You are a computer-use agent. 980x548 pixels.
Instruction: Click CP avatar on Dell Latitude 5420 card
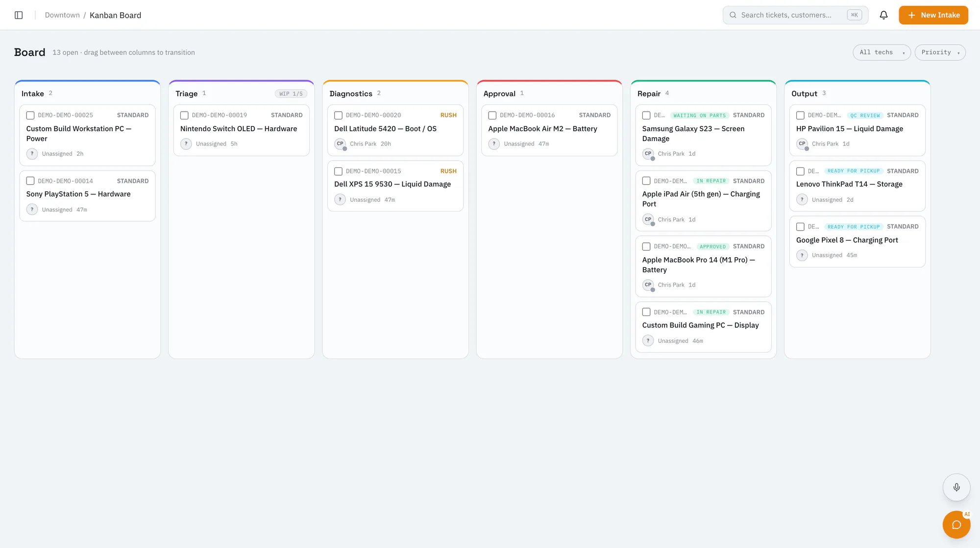tap(340, 144)
